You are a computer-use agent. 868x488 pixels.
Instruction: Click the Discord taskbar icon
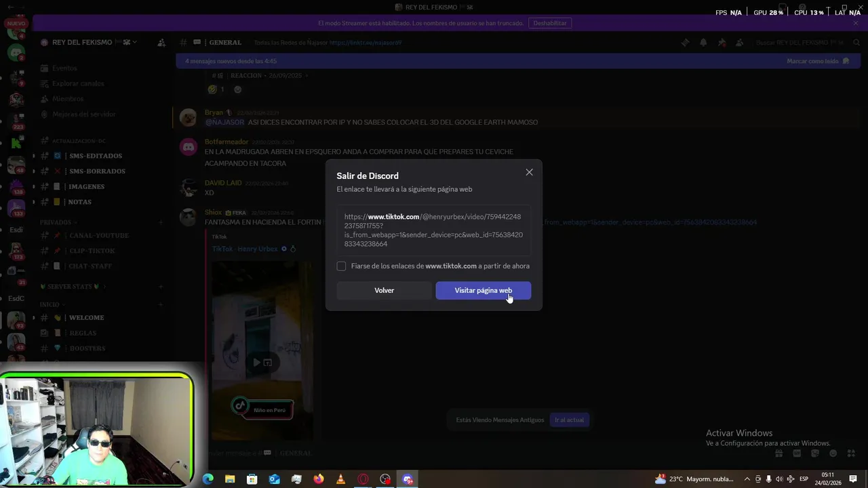point(408,479)
